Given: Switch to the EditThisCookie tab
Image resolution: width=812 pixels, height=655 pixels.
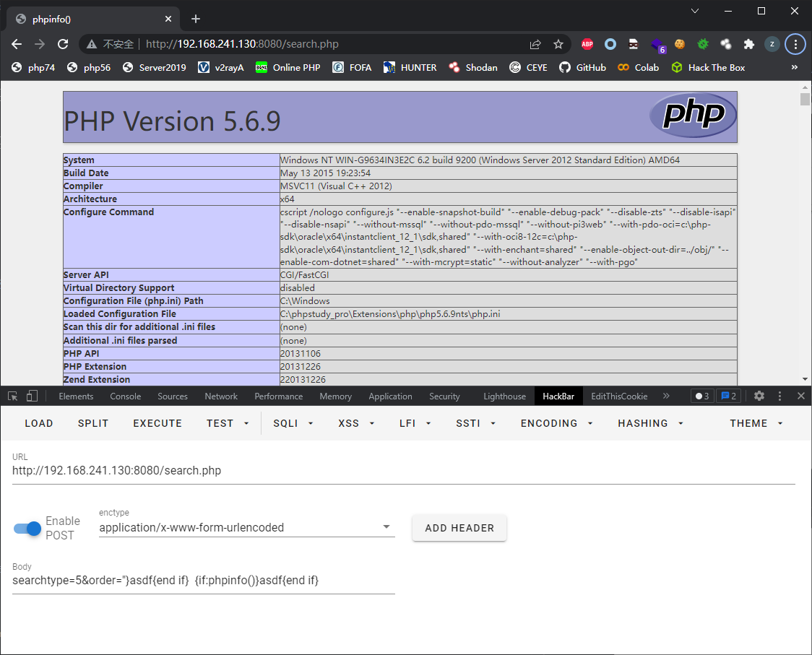Looking at the screenshot, I should [619, 396].
